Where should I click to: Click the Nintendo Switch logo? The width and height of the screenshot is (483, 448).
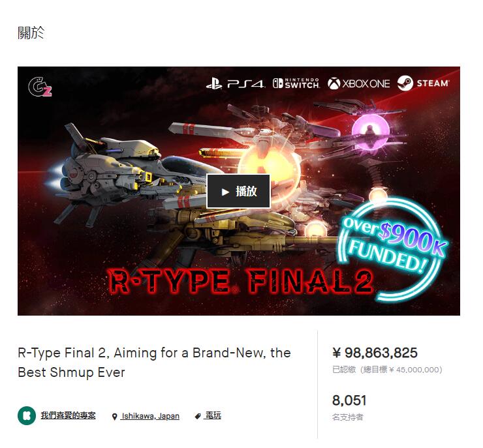296,83
